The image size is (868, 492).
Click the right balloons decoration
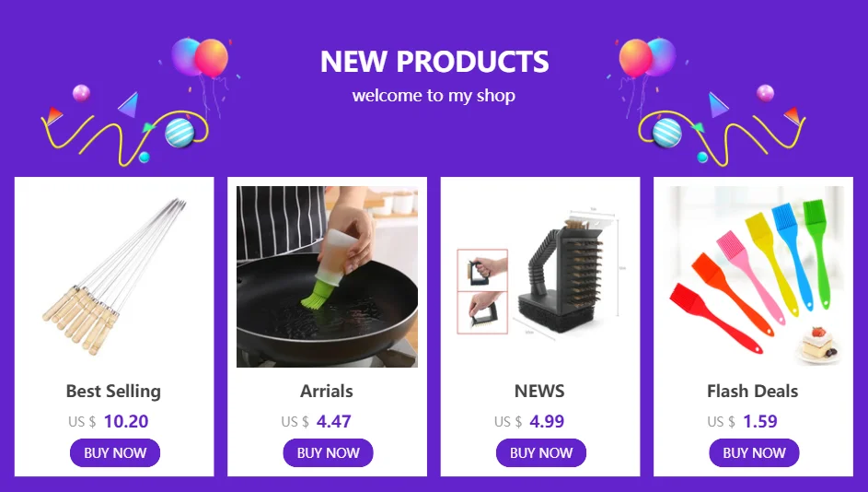[x=647, y=58]
